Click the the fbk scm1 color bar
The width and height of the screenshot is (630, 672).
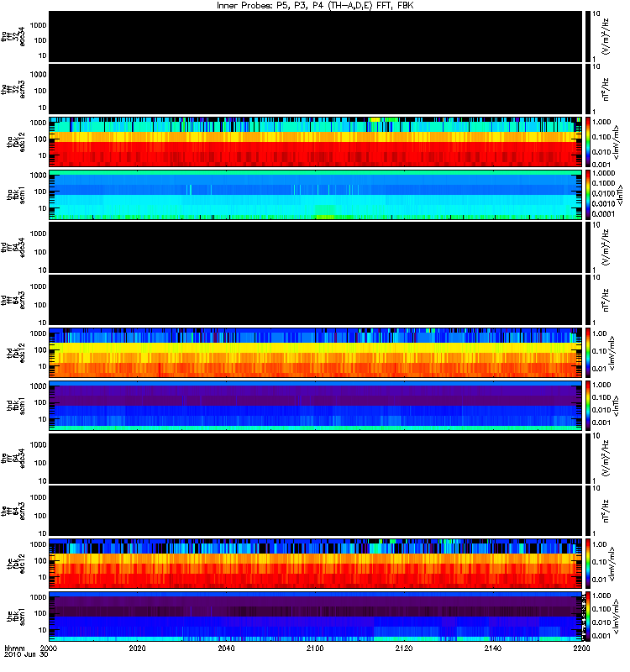[588, 617]
